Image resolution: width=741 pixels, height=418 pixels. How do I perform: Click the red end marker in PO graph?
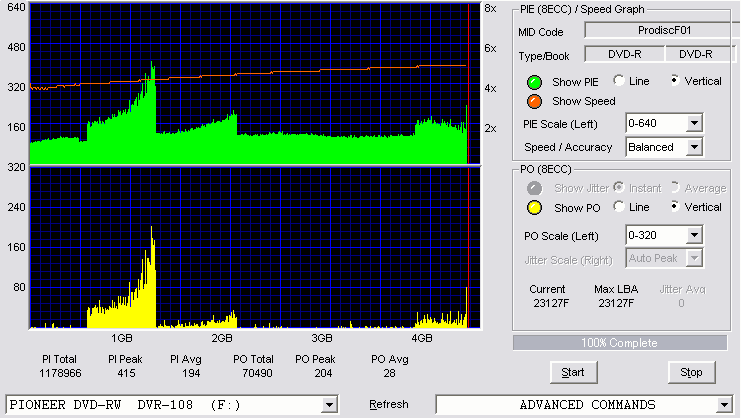[468, 247]
